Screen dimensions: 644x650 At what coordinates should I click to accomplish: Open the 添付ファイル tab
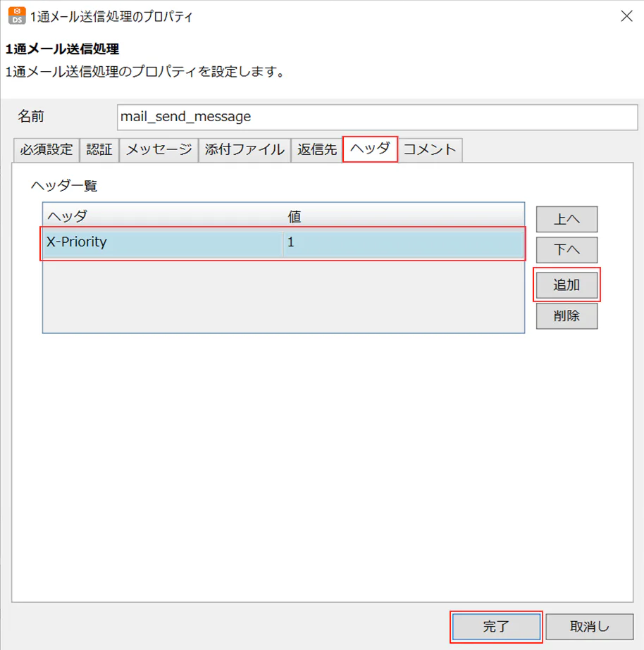[x=244, y=149]
